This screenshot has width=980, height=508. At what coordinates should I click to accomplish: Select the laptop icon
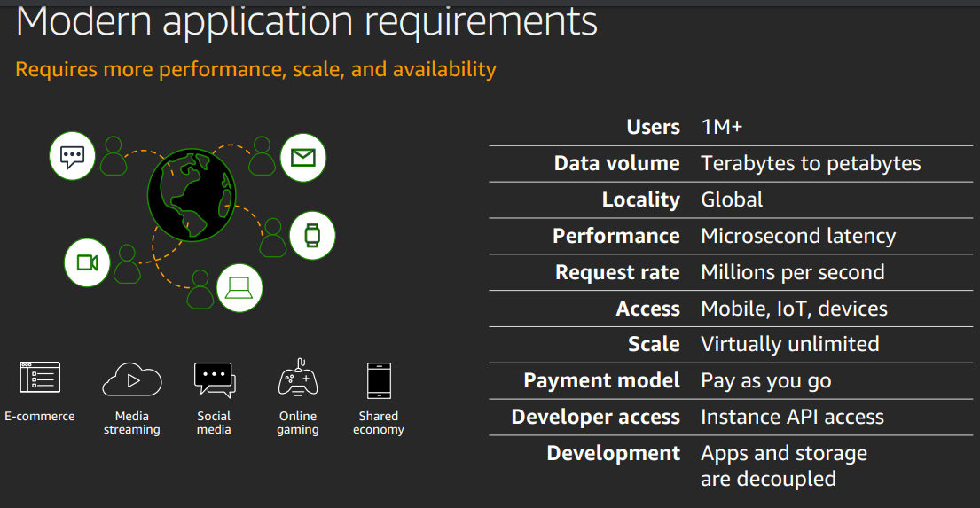coord(239,287)
